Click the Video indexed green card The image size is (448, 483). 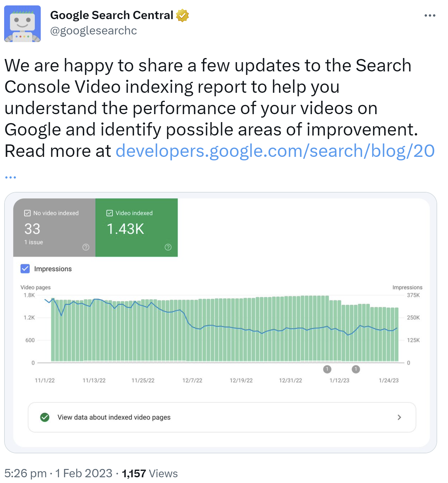[137, 227]
